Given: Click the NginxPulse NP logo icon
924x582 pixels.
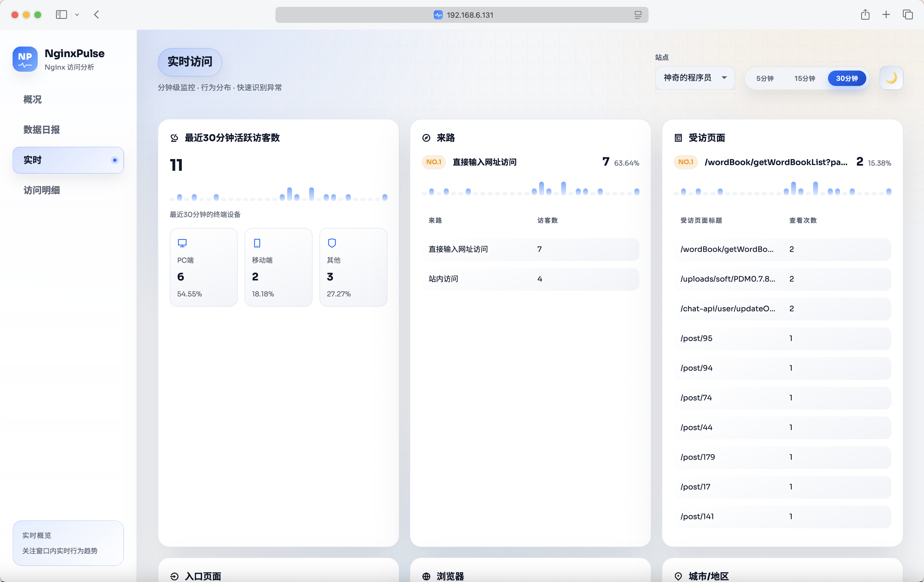Looking at the screenshot, I should (25, 59).
